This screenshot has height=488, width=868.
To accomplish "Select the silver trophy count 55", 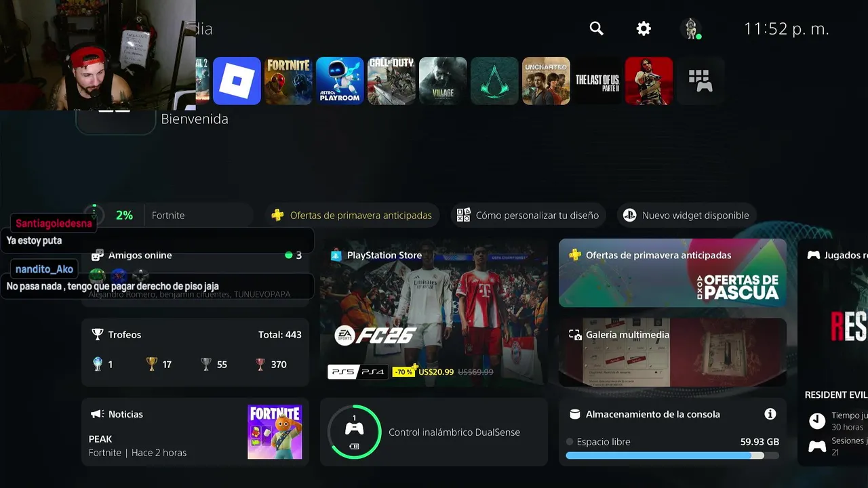I will [x=214, y=364].
